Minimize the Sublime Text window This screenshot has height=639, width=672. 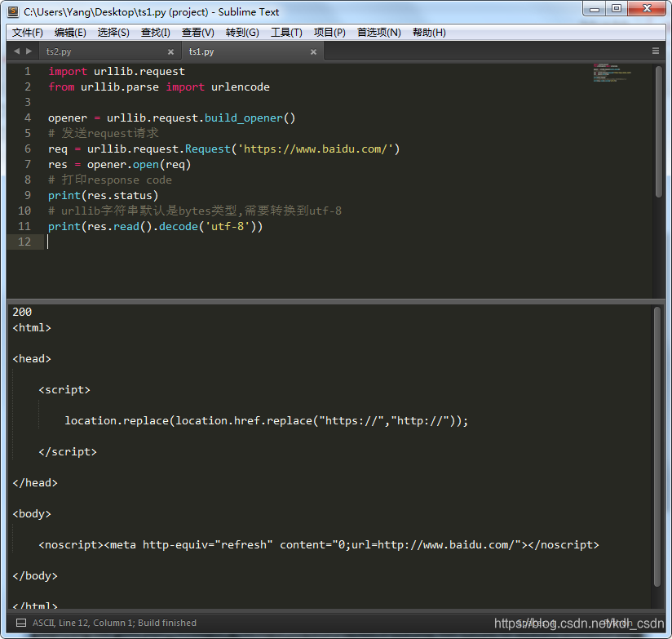tap(595, 9)
